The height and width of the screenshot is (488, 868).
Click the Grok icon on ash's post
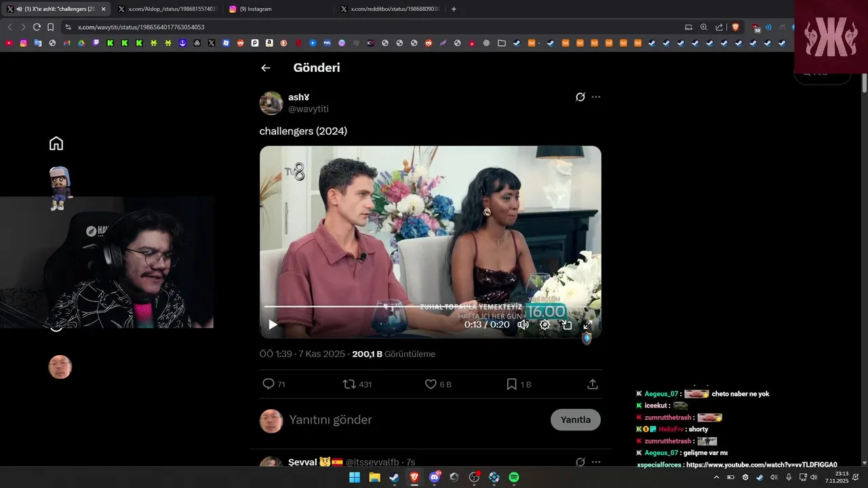click(580, 97)
